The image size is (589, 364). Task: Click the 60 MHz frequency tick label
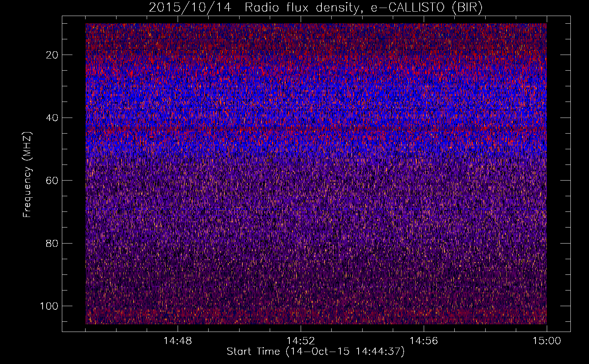point(52,181)
